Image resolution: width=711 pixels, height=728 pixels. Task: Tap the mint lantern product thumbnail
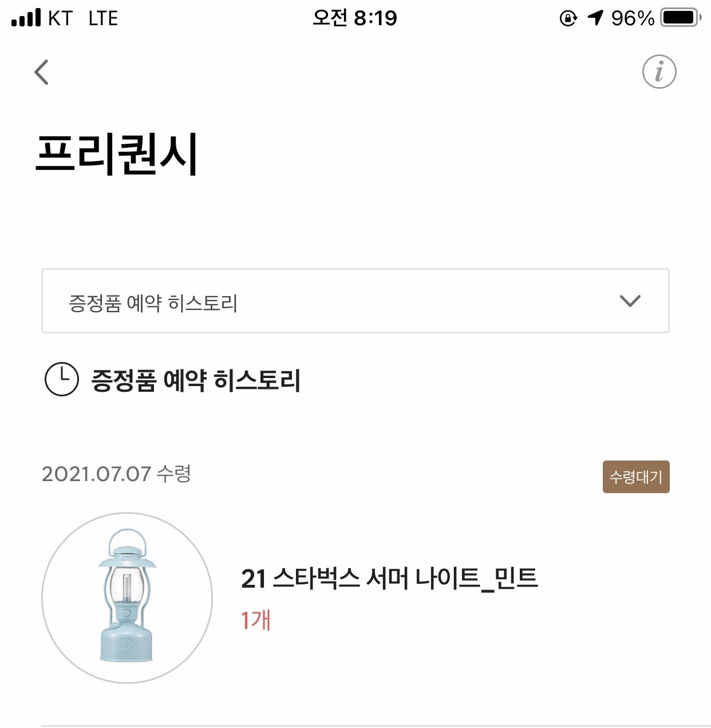(x=127, y=598)
